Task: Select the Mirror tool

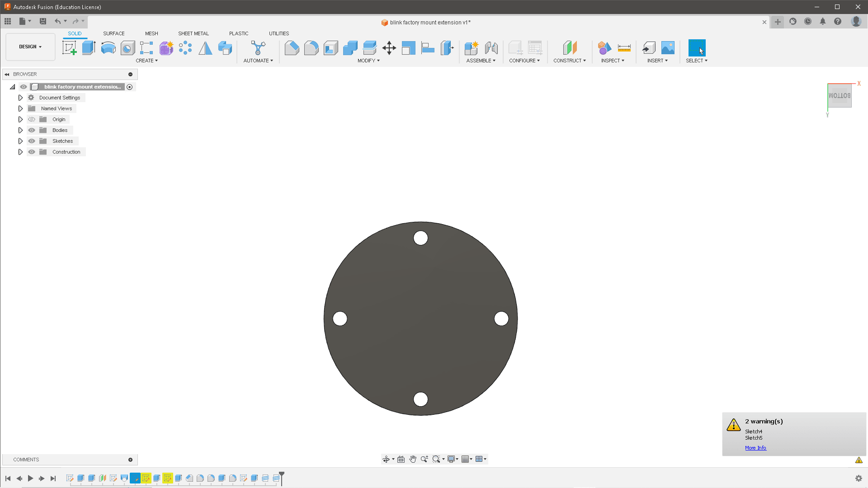Action: 205,47
